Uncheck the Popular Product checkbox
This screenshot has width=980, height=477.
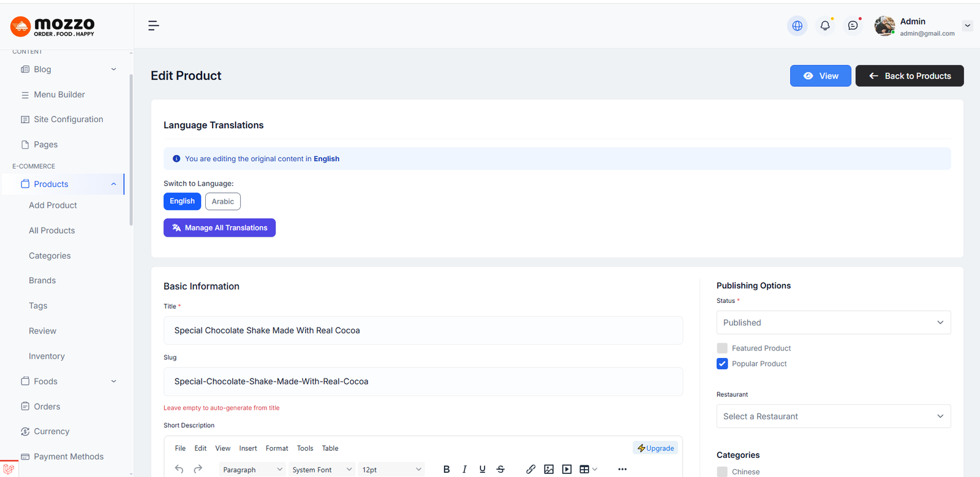(722, 364)
